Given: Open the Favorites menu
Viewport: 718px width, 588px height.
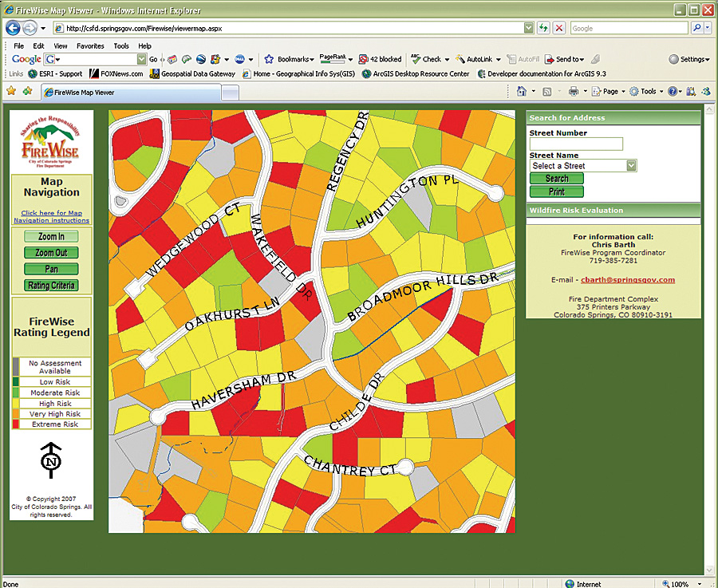Looking at the screenshot, I should click(90, 46).
